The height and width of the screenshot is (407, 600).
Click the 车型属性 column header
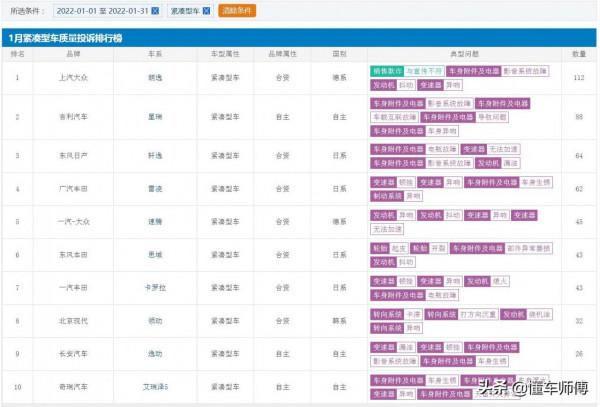(x=225, y=54)
